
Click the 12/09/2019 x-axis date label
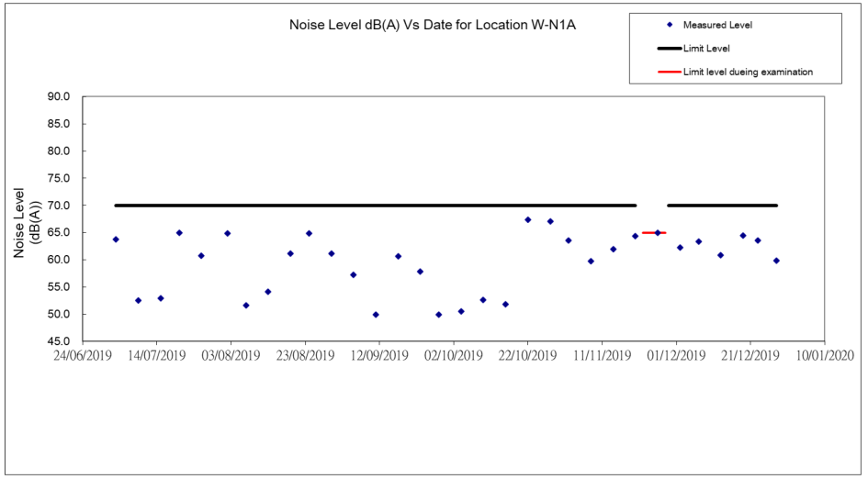[x=378, y=354]
